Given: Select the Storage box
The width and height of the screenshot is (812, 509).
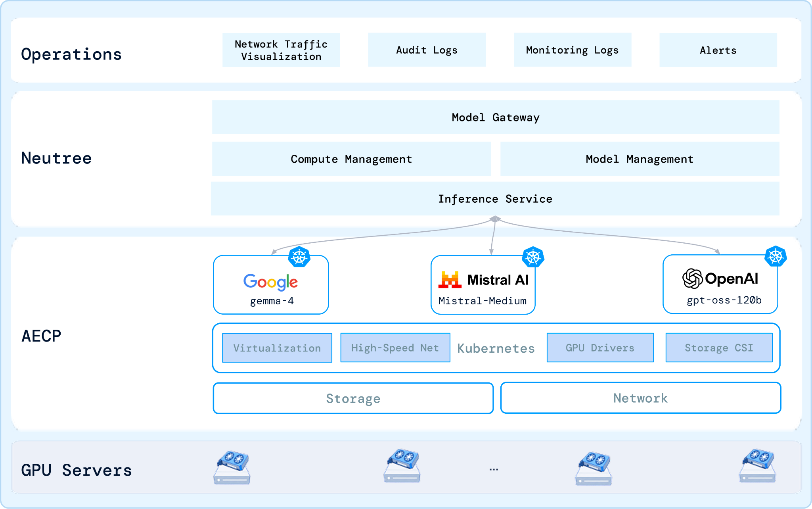Looking at the screenshot, I should tap(353, 398).
